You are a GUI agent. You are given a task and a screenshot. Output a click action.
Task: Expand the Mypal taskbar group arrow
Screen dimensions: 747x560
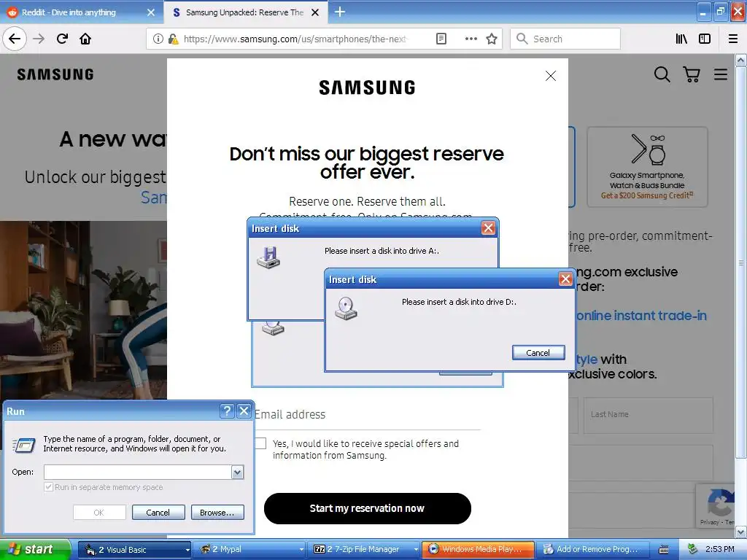[301, 550]
